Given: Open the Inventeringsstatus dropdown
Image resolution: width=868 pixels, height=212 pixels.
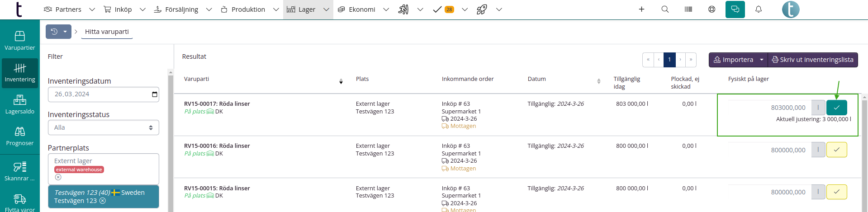Looking at the screenshot, I should coord(103,127).
